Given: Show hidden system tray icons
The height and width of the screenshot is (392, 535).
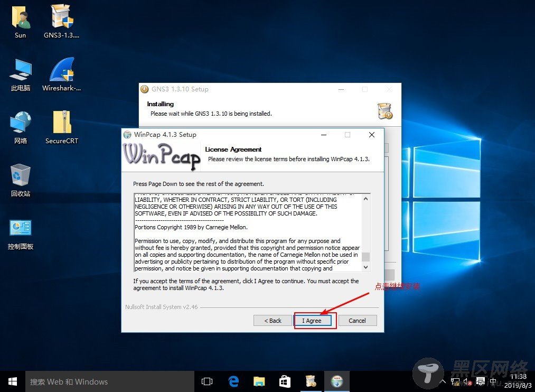Looking at the screenshot, I should (443, 381).
